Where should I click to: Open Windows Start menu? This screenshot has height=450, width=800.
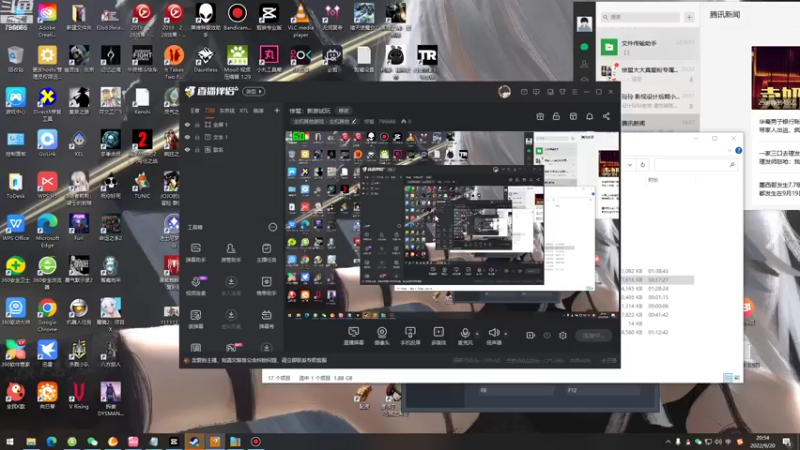(10, 441)
